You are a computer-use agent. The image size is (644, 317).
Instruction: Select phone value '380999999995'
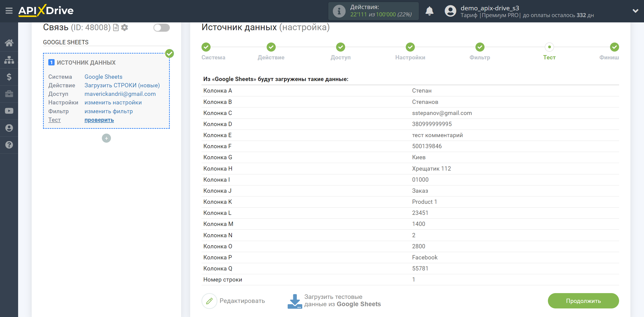[432, 124]
